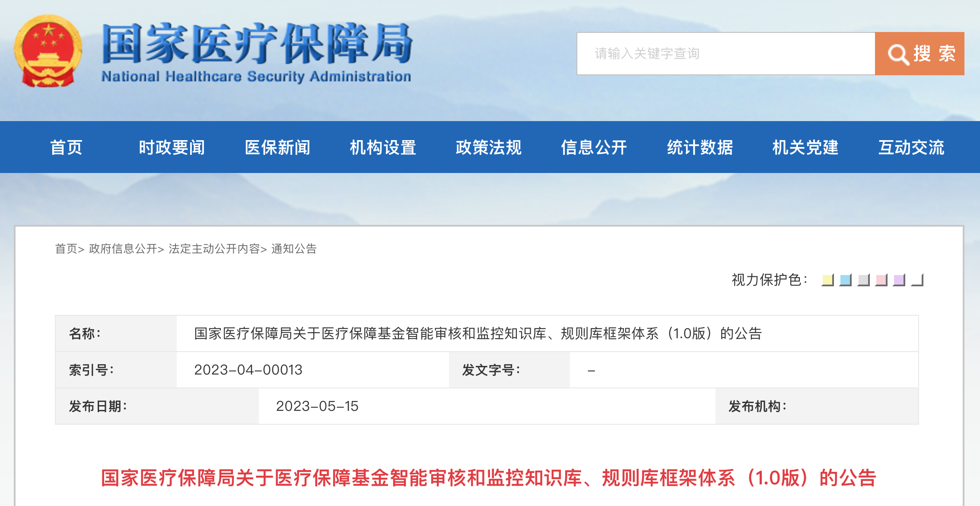Open the 政策法规 menu item
Viewport: 980px width, 506px height.
(489, 147)
